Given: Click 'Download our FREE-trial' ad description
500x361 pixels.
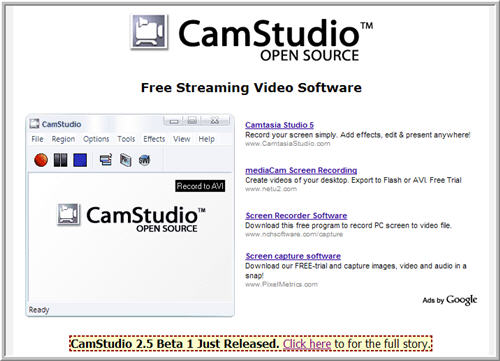Looking at the screenshot, I should pos(356,271).
